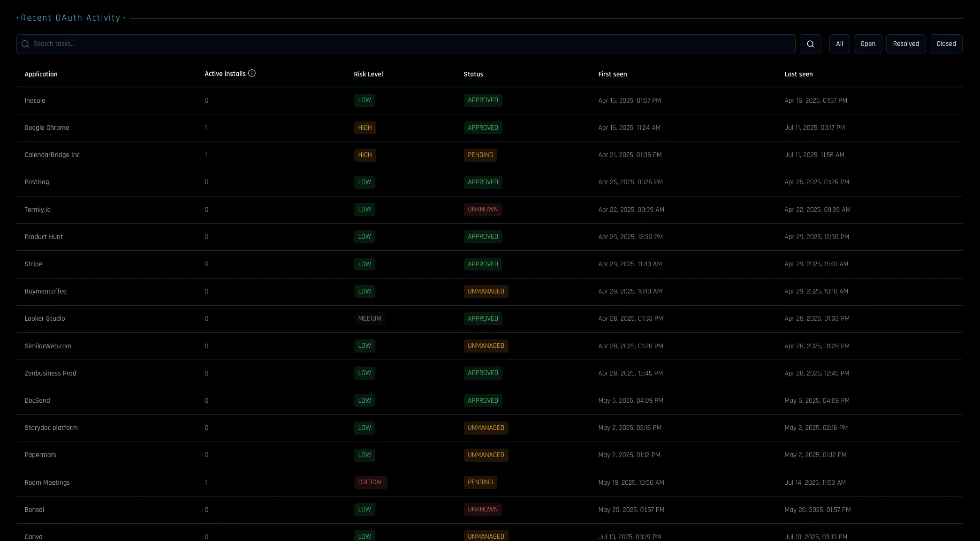Click CRITICAL badge for Roam Meetings
Viewport: 980px width, 541px height.
370,482
